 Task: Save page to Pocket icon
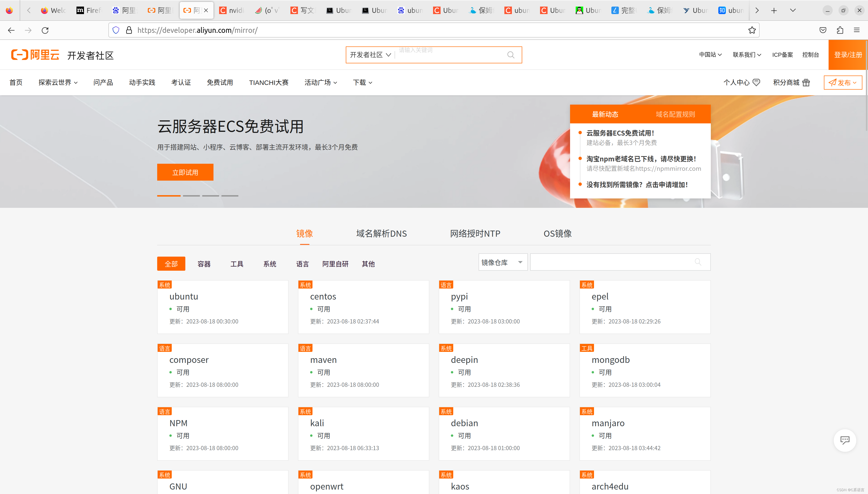pos(823,30)
